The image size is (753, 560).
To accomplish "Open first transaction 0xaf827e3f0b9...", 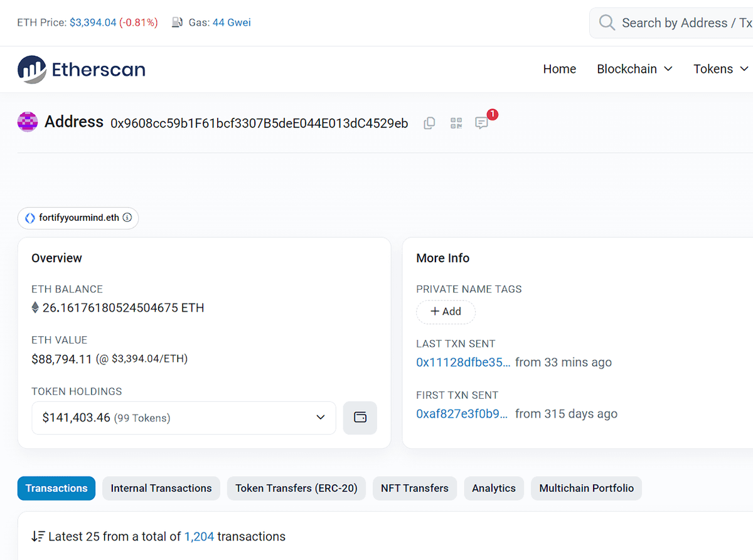I will click(x=462, y=414).
